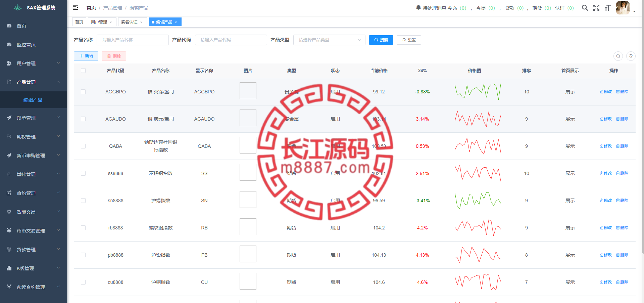Refresh the table with round refresh icon

(x=631, y=56)
